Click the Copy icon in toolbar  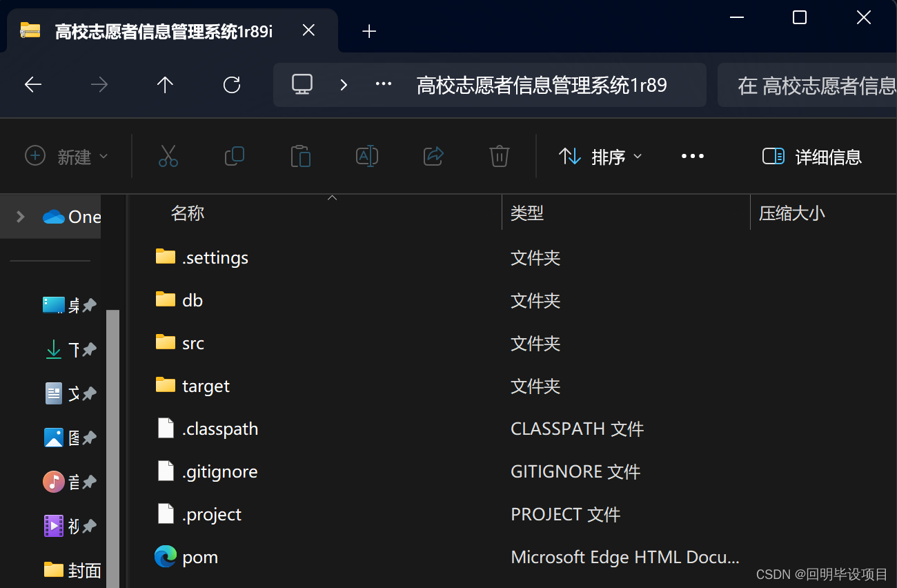235,157
